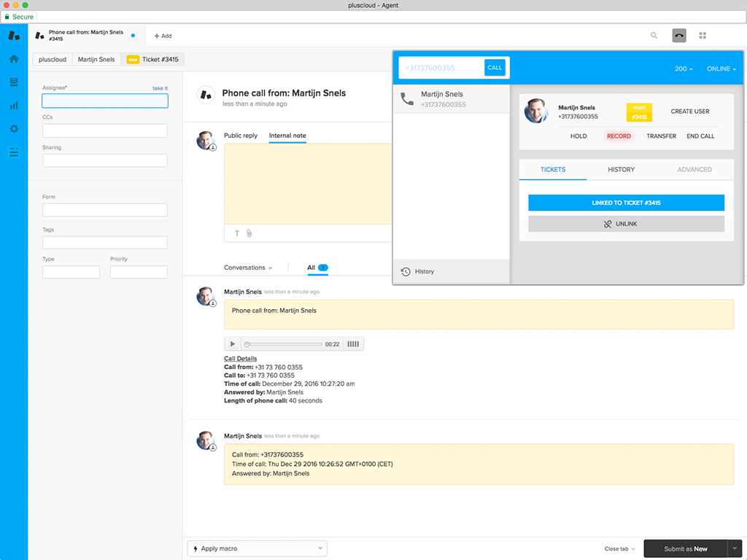Click the History clock icon in call panel
This screenshot has width=747, height=560.
(406, 271)
